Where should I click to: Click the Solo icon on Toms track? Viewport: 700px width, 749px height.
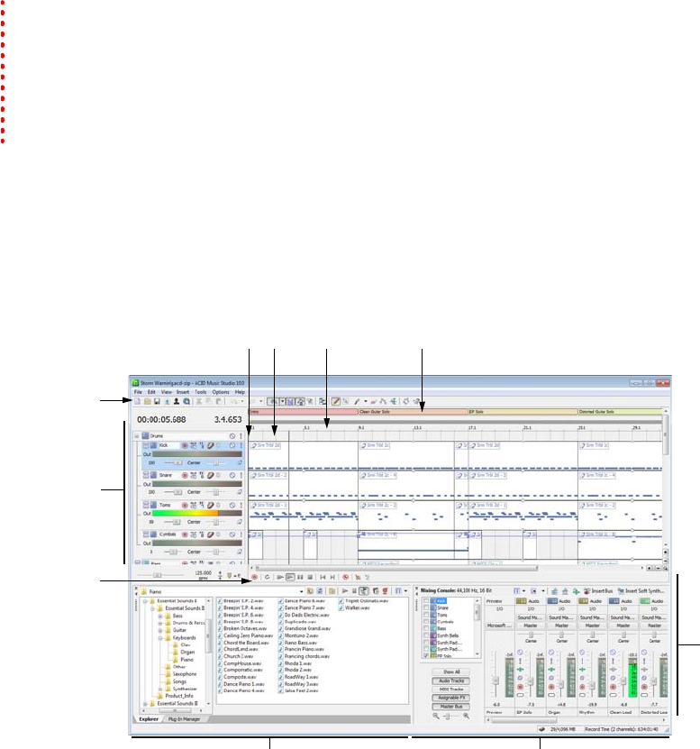pos(241,505)
